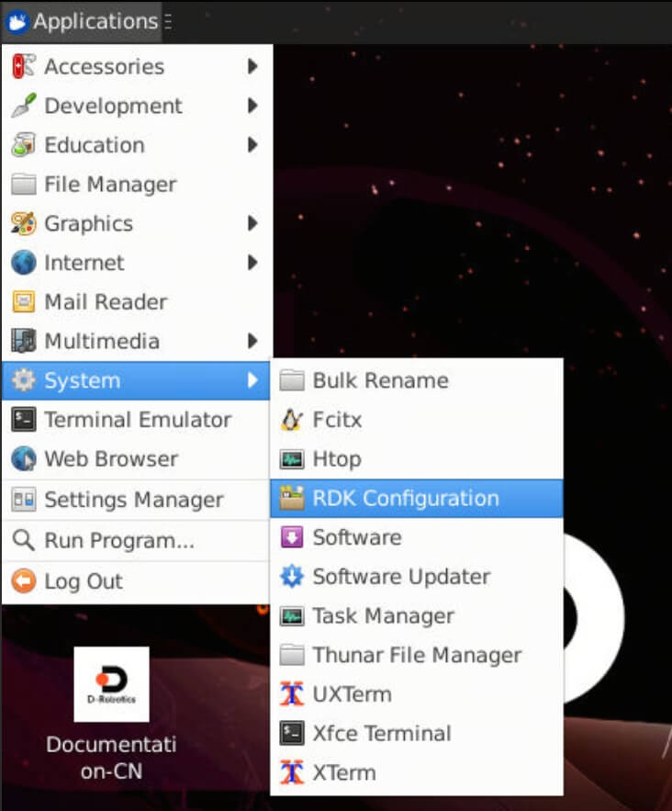Choose Bulk Rename in System submenu
This screenshot has height=811, width=672.
pyautogui.click(x=380, y=380)
